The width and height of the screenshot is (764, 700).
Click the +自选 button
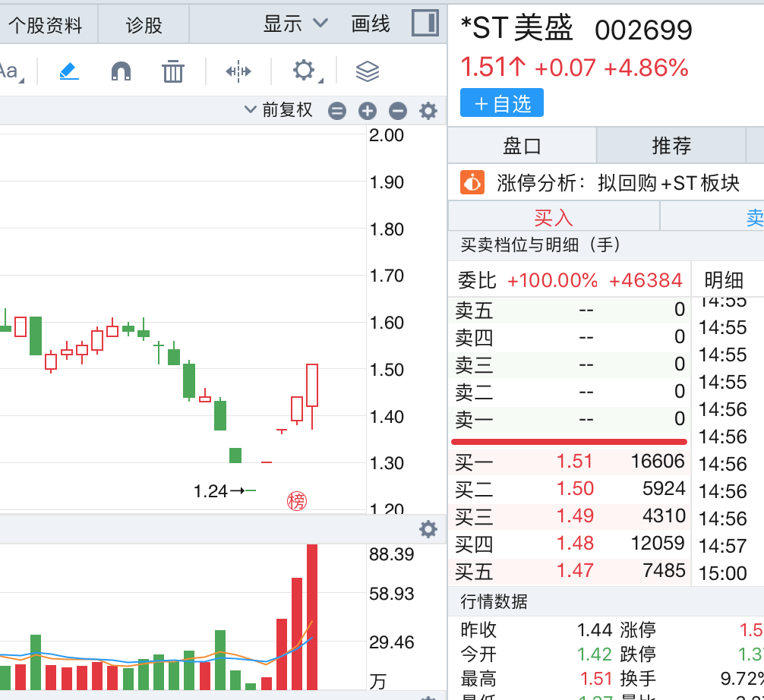coord(501,103)
